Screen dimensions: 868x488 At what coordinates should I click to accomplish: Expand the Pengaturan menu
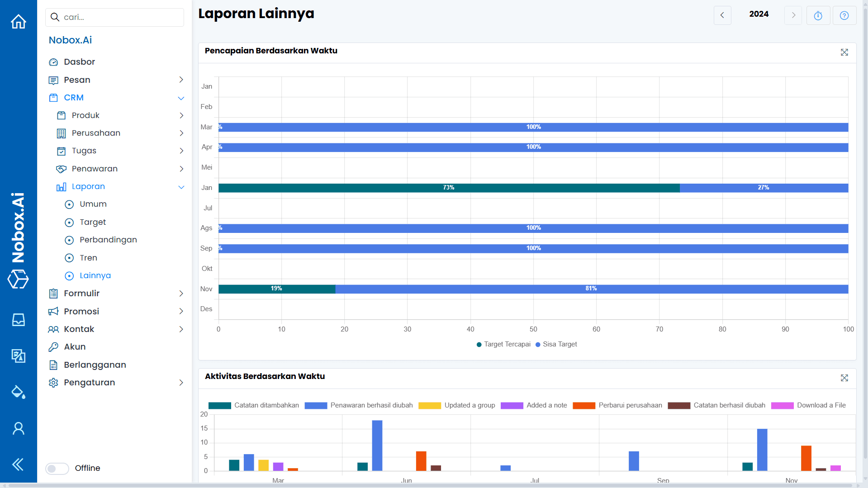tap(181, 383)
